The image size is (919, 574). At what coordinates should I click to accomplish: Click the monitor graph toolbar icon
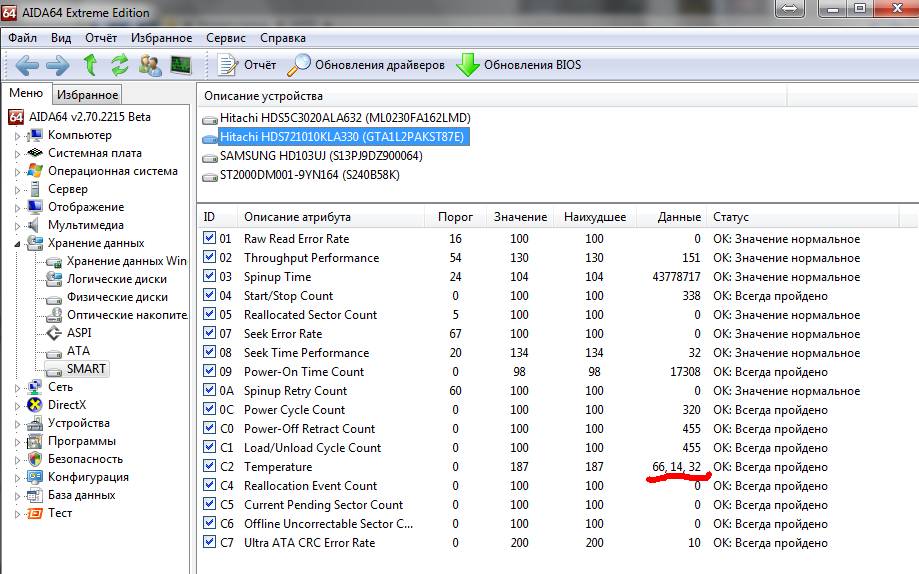pyautogui.click(x=181, y=66)
